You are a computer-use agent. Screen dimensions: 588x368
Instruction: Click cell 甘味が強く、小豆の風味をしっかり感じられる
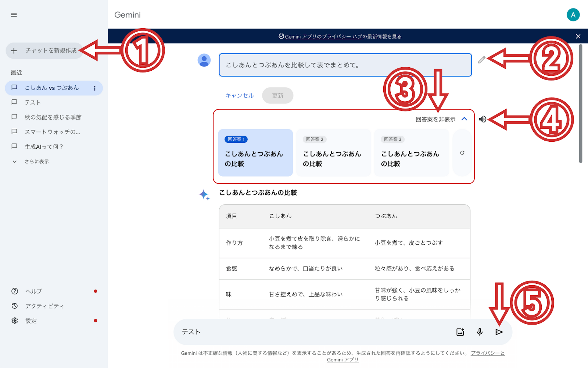417,294
